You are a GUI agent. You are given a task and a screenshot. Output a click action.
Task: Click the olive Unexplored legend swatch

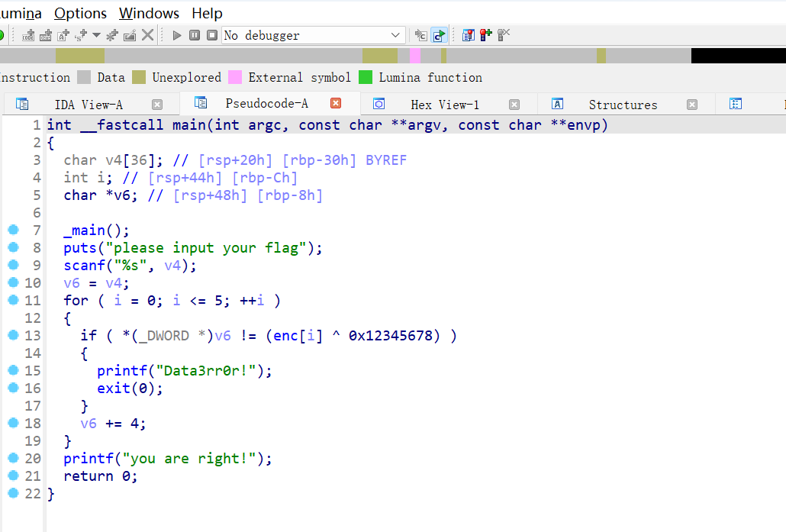[x=139, y=77]
